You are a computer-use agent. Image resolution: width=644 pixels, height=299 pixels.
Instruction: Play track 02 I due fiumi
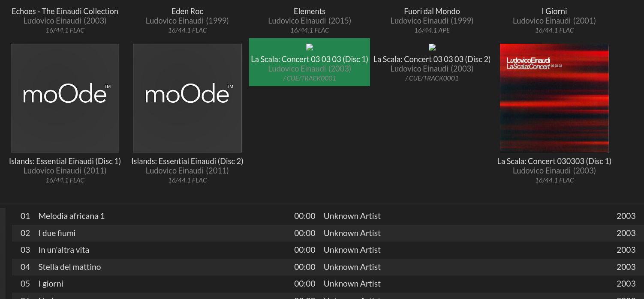[328, 233]
